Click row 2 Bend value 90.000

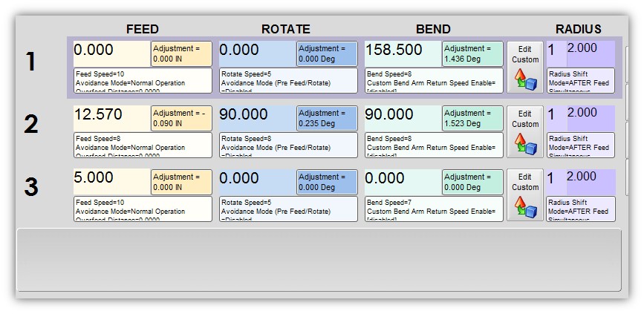click(402, 115)
